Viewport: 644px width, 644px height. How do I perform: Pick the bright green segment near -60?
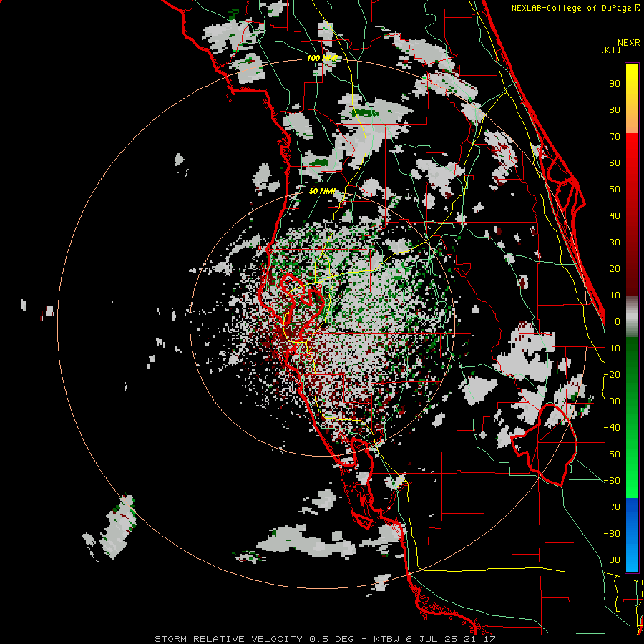632,484
